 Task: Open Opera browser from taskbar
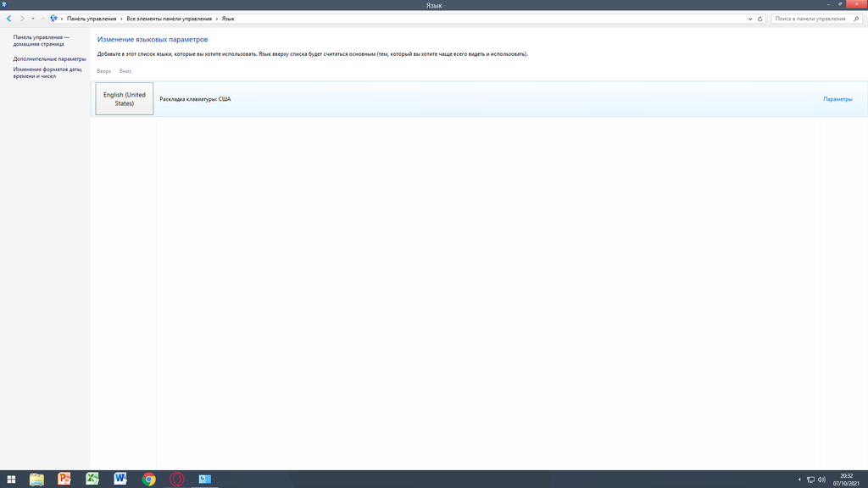click(x=176, y=480)
